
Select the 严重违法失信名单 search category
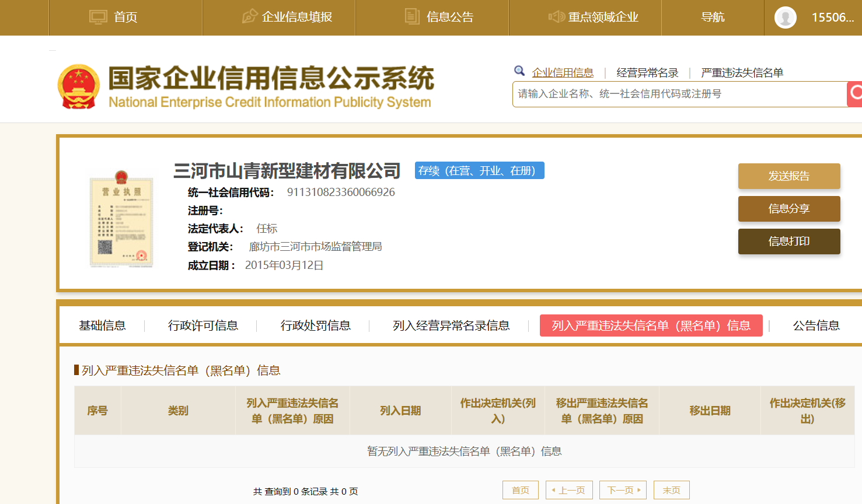click(742, 73)
